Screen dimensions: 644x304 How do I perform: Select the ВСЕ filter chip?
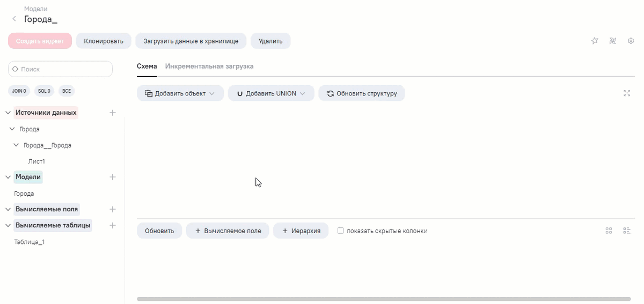point(67,91)
